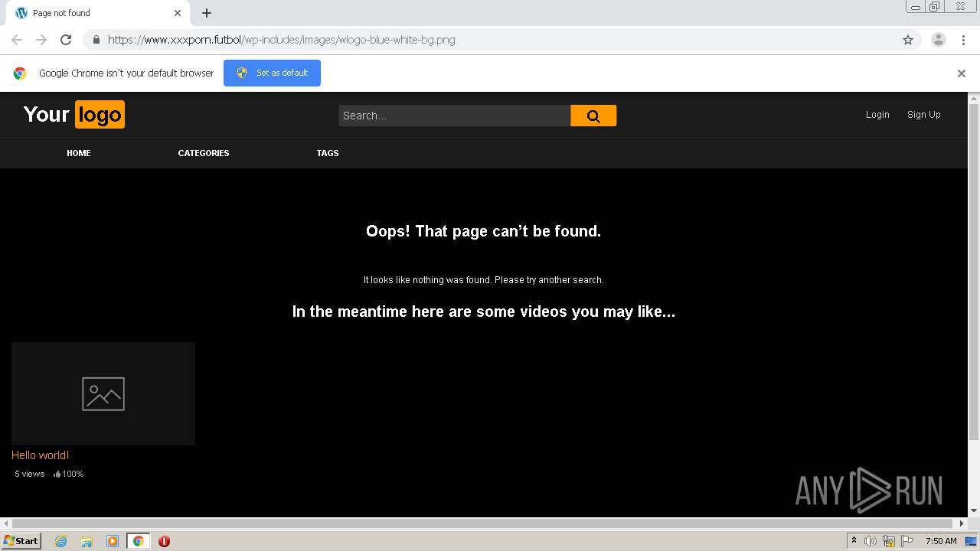Submit search with the orange magnifier button
This screenshot has height=551, width=980.
pos(593,116)
